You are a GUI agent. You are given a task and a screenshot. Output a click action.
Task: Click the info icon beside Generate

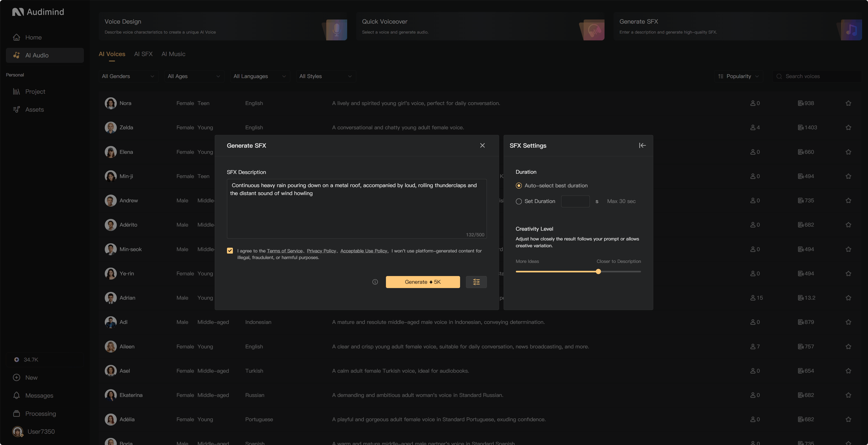(x=375, y=282)
